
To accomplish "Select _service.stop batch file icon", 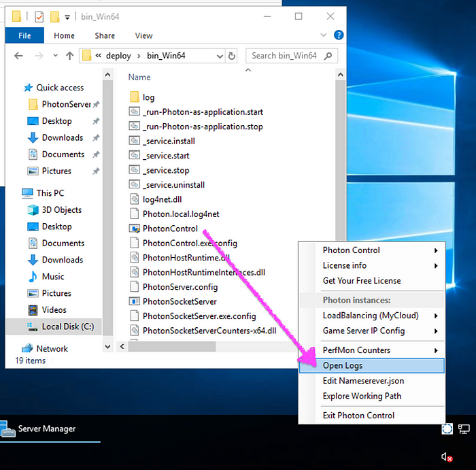I will (135, 170).
